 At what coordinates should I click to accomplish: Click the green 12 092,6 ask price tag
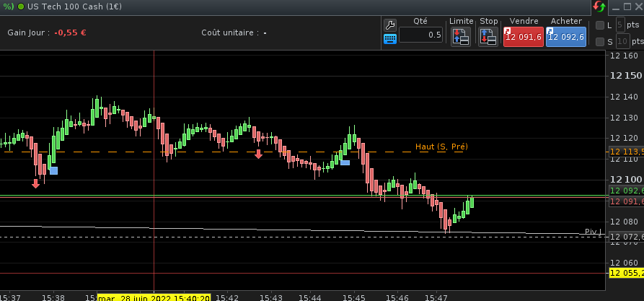[x=627, y=191]
